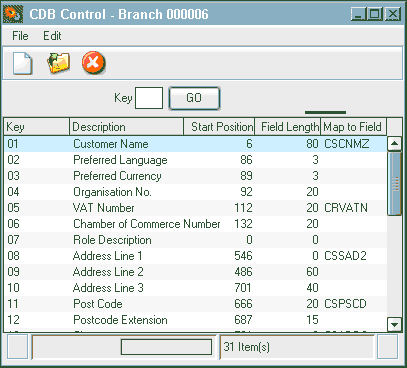The image size is (407, 368).
Task: Select the Postcode Extension row
Action: click(195, 320)
